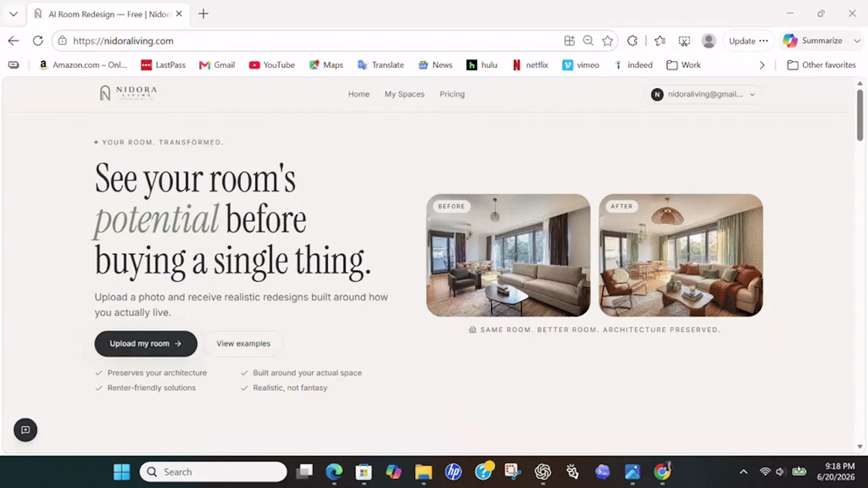Click the zoom magnifier icon
Image resolution: width=868 pixels, height=488 pixels.
coord(588,41)
